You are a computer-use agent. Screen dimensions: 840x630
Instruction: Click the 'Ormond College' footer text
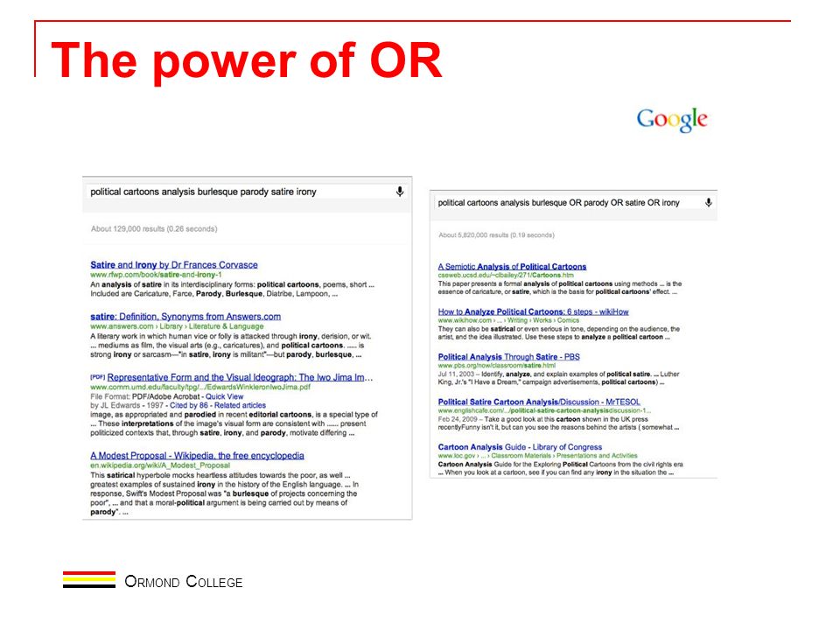(183, 582)
